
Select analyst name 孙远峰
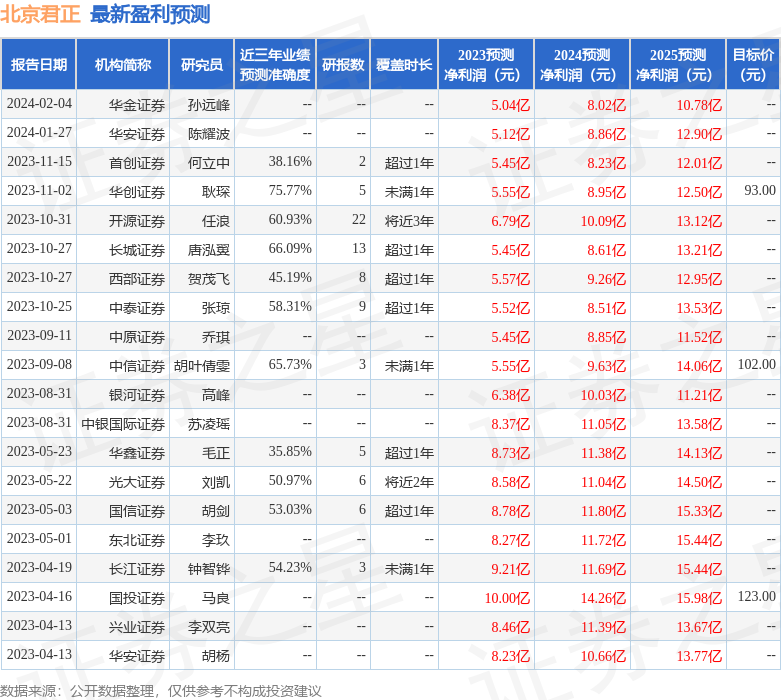point(209,105)
